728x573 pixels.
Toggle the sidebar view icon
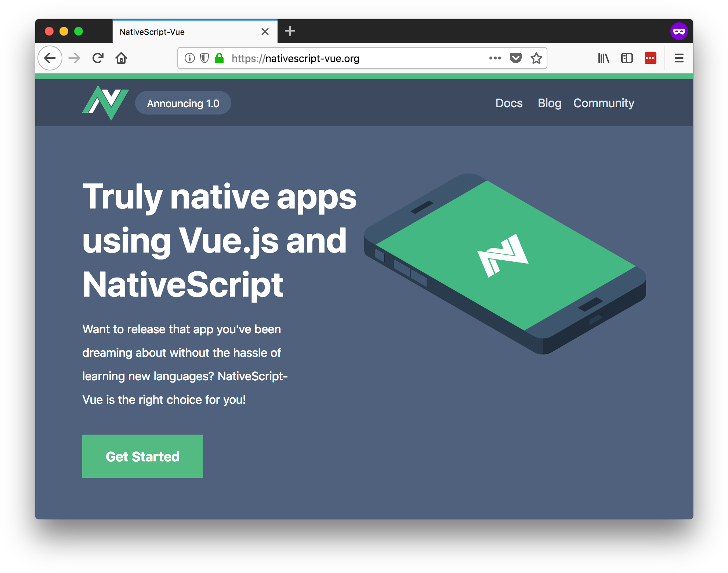[627, 58]
